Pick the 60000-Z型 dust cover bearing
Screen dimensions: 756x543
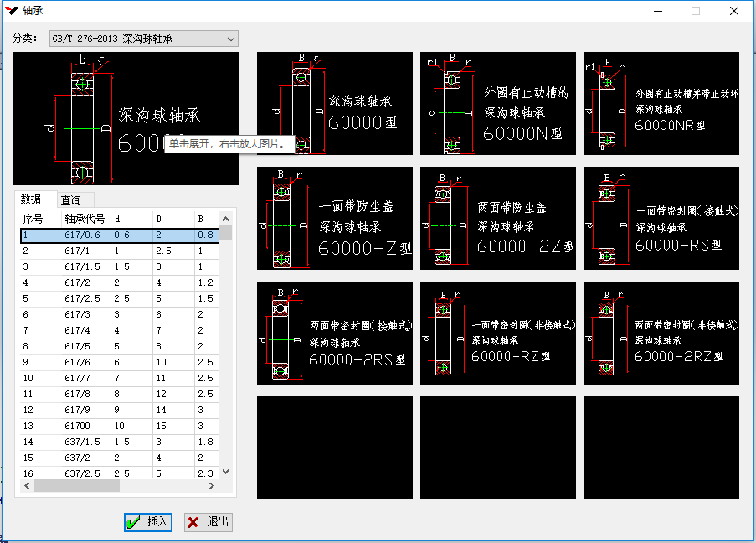[334, 218]
